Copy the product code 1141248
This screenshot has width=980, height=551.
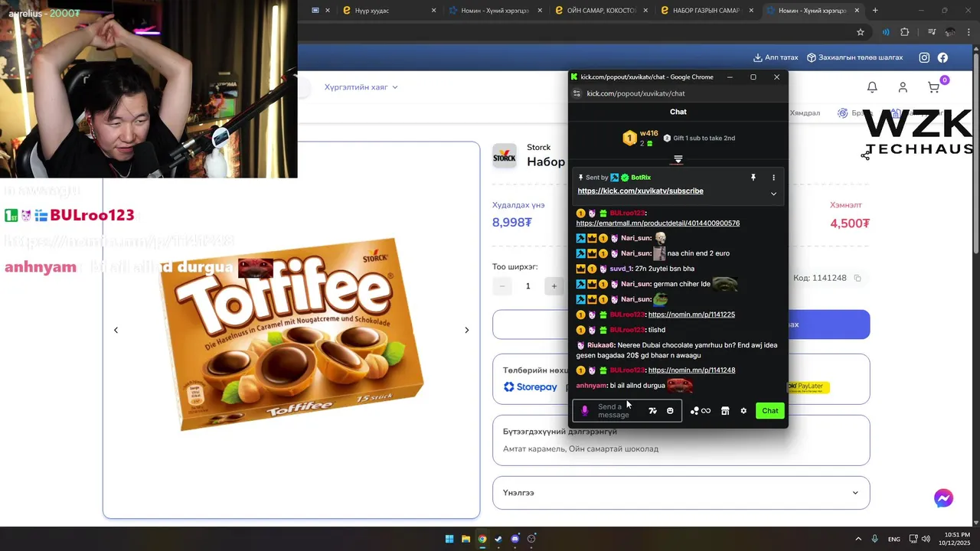click(x=857, y=278)
